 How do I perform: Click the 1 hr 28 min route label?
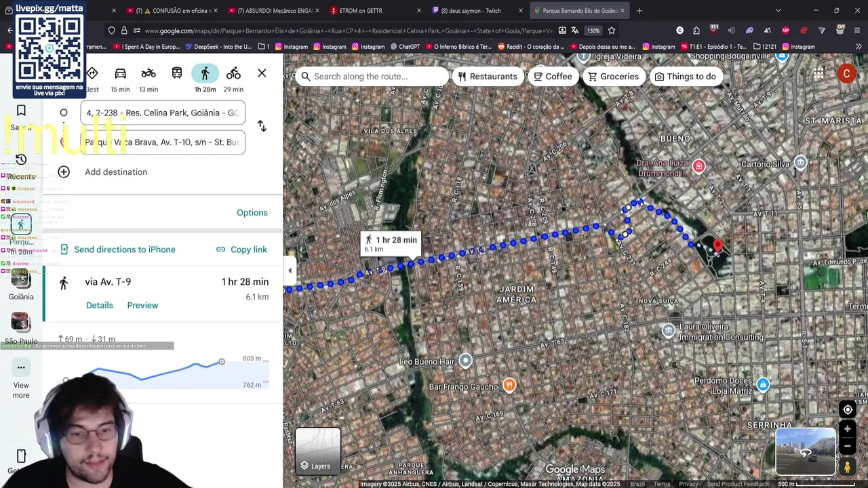pyautogui.click(x=391, y=243)
